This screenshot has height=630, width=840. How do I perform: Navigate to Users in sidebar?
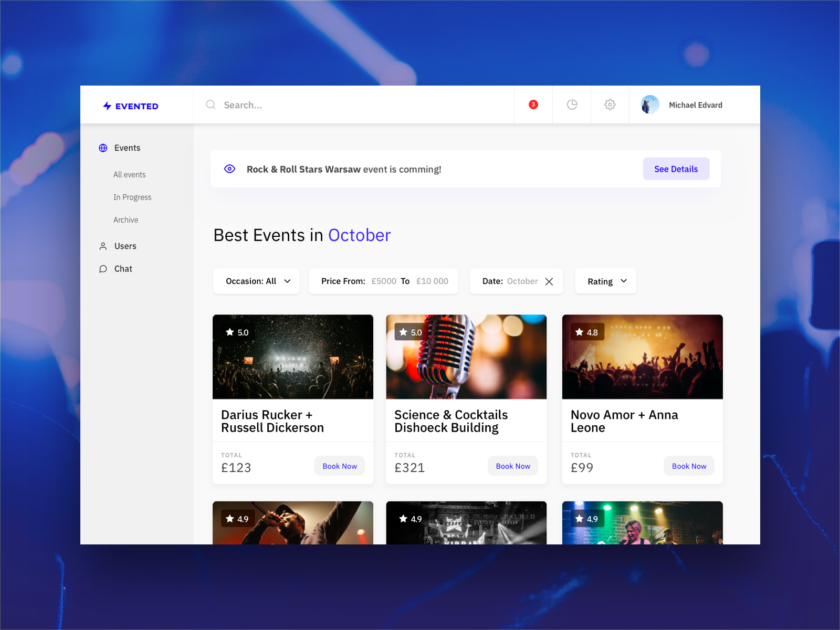[x=125, y=246]
